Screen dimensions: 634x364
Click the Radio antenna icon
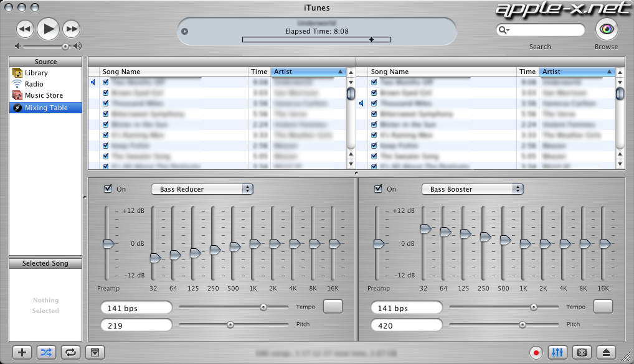point(17,84)
